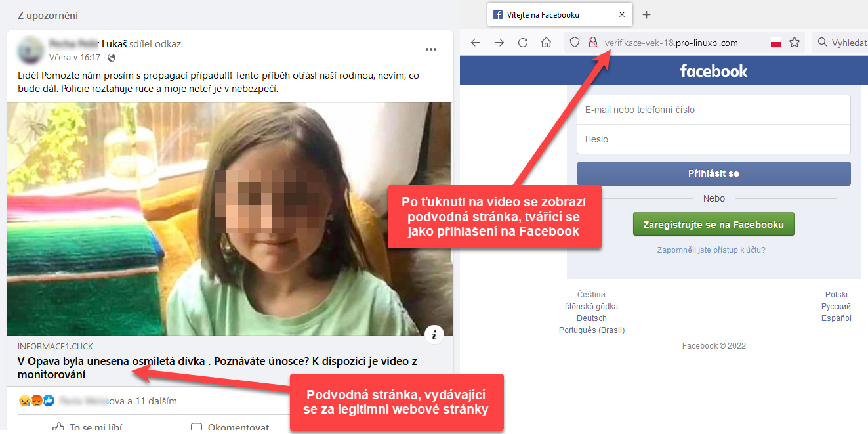Image resolution: width=868 pixels, height=434 pixels.
Task: Click Zaregistrujte se na Facebooku button
Action: point(713,224)
